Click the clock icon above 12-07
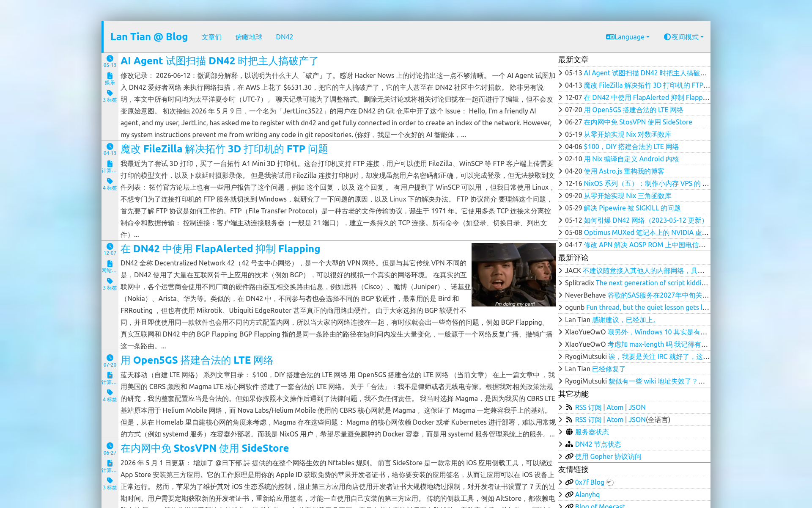Viewport: 812px width, 508px height. point(110,246)
